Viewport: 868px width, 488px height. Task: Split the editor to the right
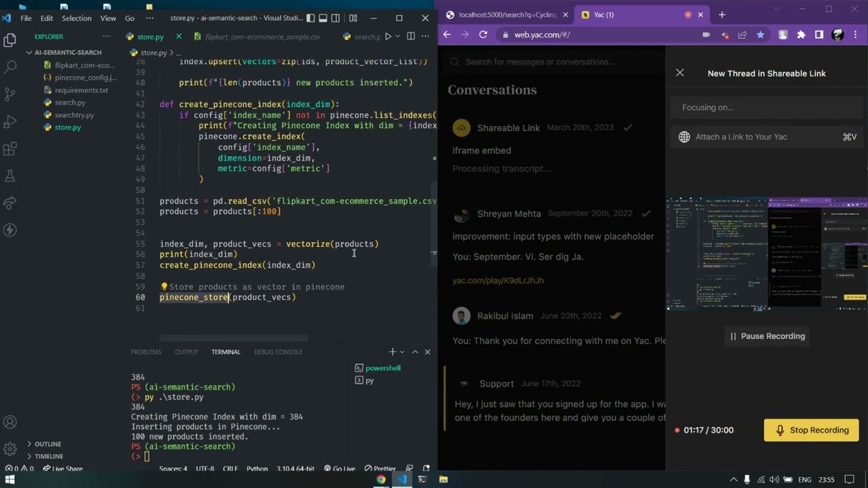tap(410, 37)
